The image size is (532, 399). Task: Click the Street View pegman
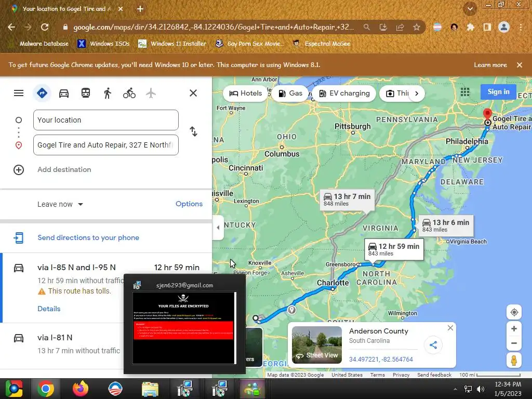(514, 361)
